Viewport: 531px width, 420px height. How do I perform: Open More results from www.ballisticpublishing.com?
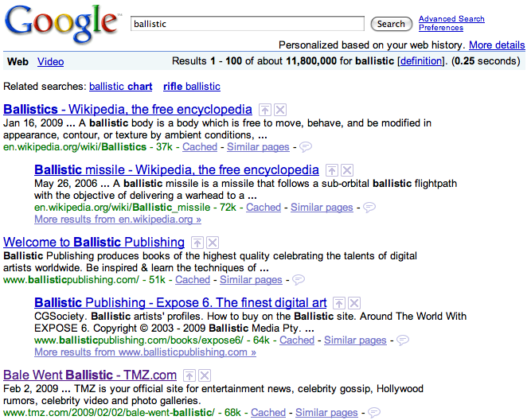[145, 352]
